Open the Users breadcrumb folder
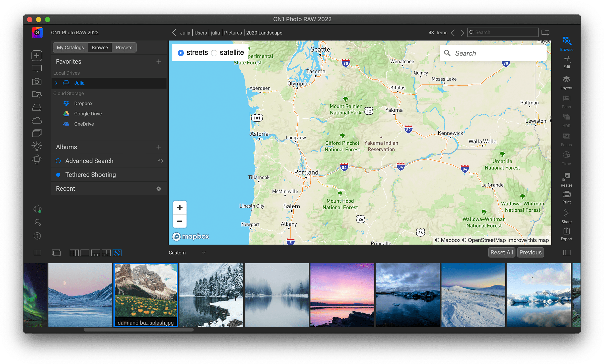This screenshot has height=364, width=604. coord(200,33)
